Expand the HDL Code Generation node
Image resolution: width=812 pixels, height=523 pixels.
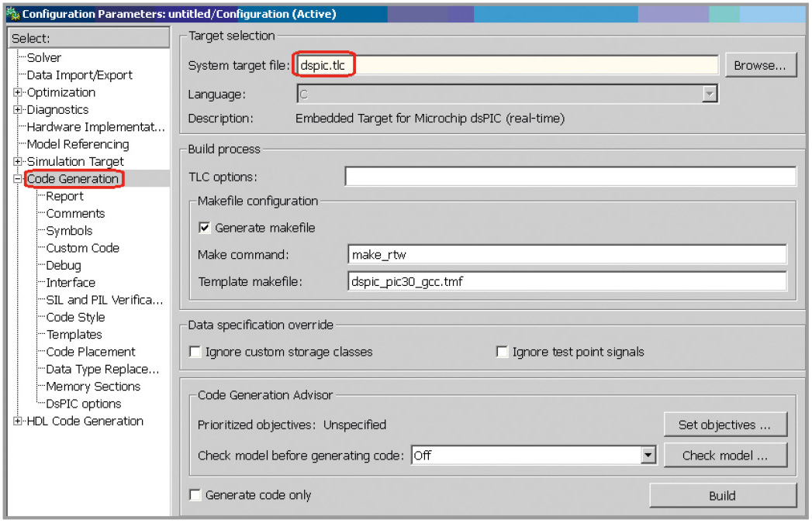(18, 421)
